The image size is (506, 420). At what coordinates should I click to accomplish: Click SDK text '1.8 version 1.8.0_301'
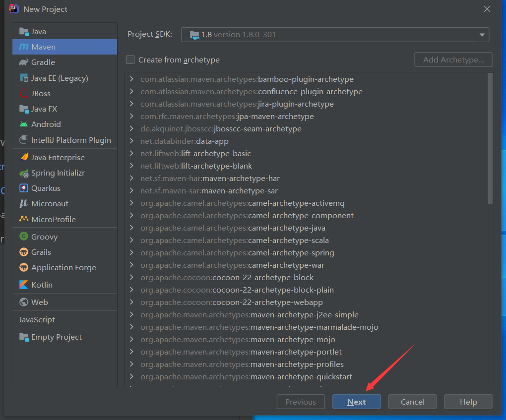[239, 35]
